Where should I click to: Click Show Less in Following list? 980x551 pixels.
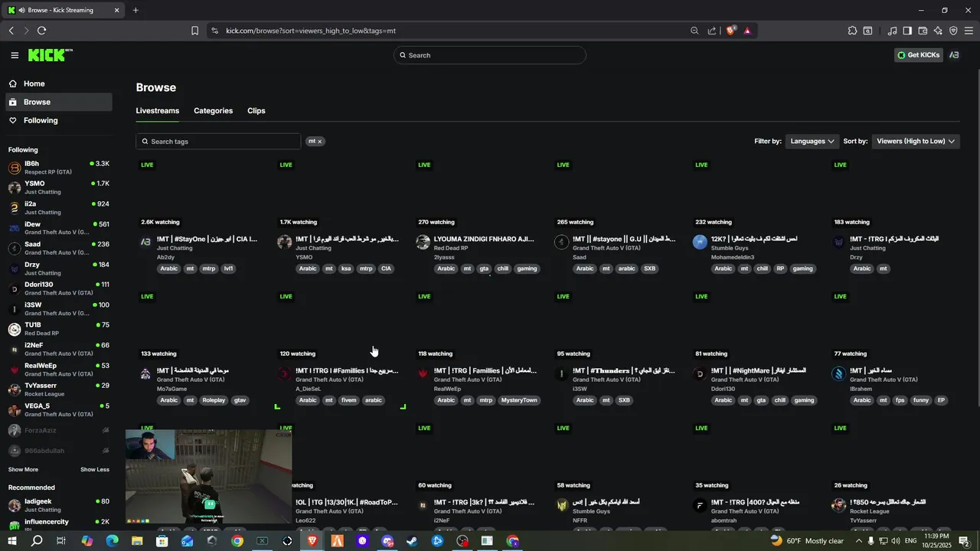click(95, 470)
